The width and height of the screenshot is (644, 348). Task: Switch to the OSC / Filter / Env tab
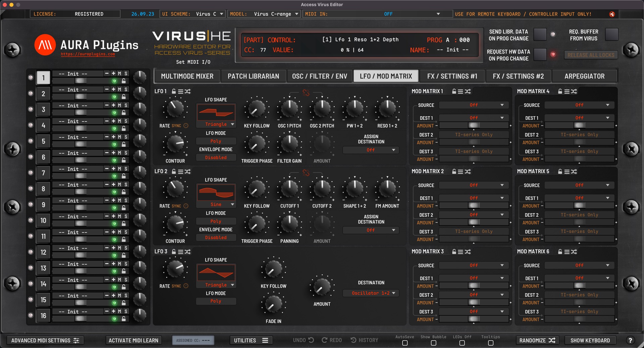tap(320, 76)
